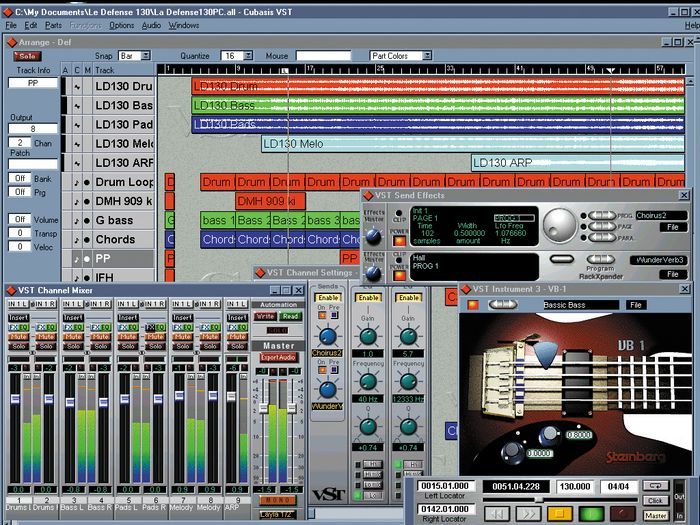Click the transport song position slider
This screenshot has width=700, height=525.
540,500
